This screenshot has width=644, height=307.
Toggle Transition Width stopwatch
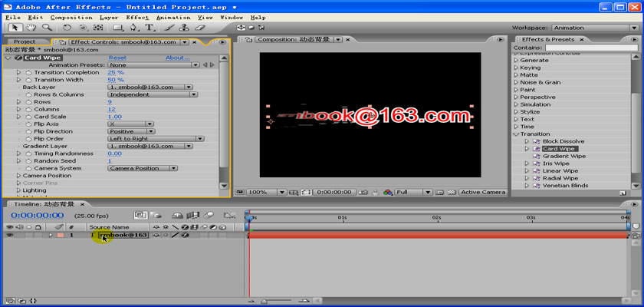tap(29, 80)
